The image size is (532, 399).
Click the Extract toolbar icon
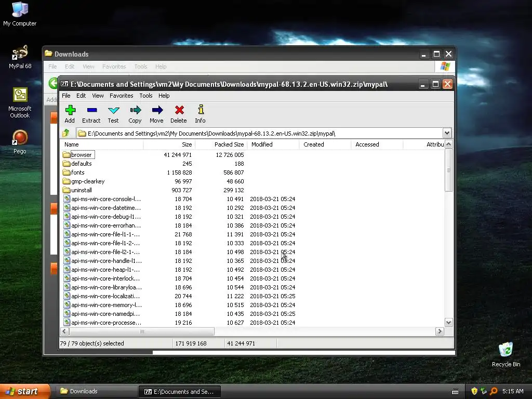[91, 114]
